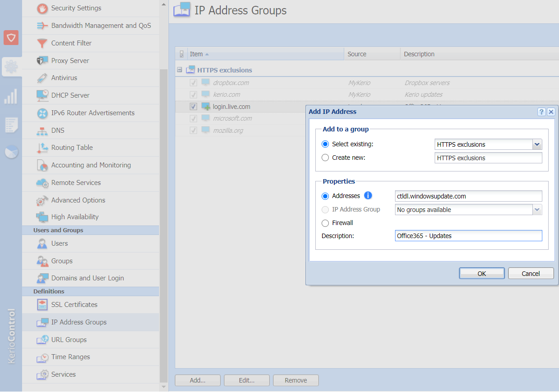Screen dimensions: 559x392
Task: Open the URL Groups section
Action: pos(91,340)
